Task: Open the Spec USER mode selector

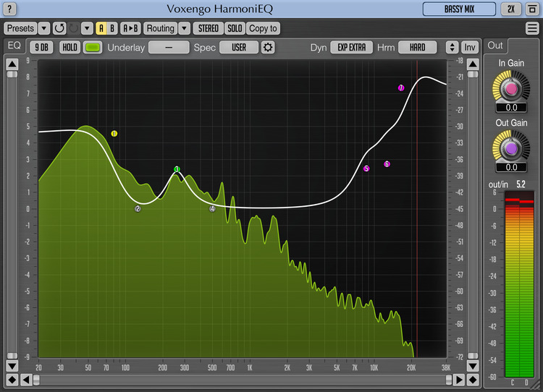Action: click(239, 48)
